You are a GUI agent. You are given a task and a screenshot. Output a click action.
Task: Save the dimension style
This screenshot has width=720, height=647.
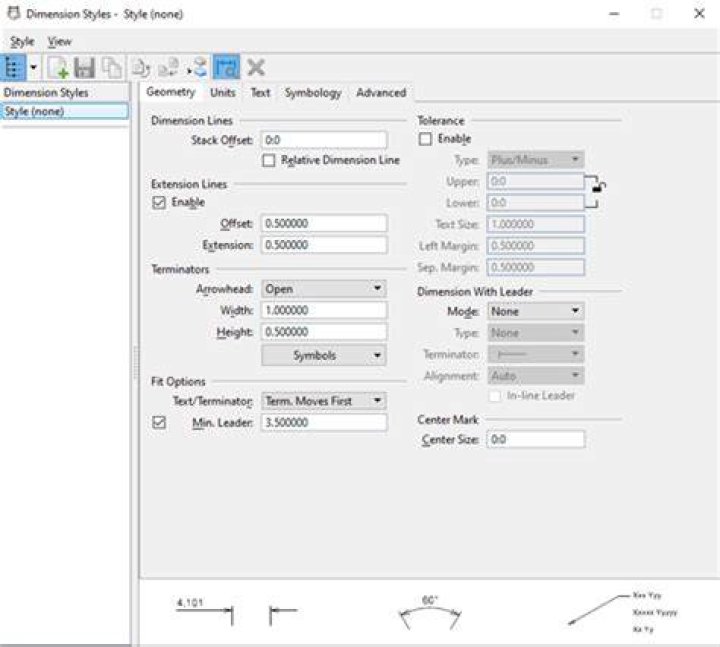point(84,68)
